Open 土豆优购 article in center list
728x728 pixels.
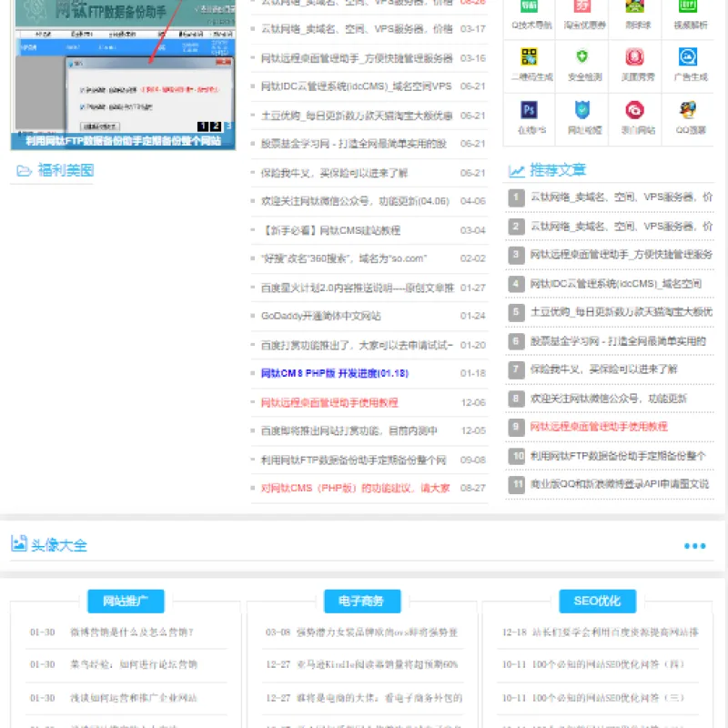pyautogui.click(x=357, y=116)
